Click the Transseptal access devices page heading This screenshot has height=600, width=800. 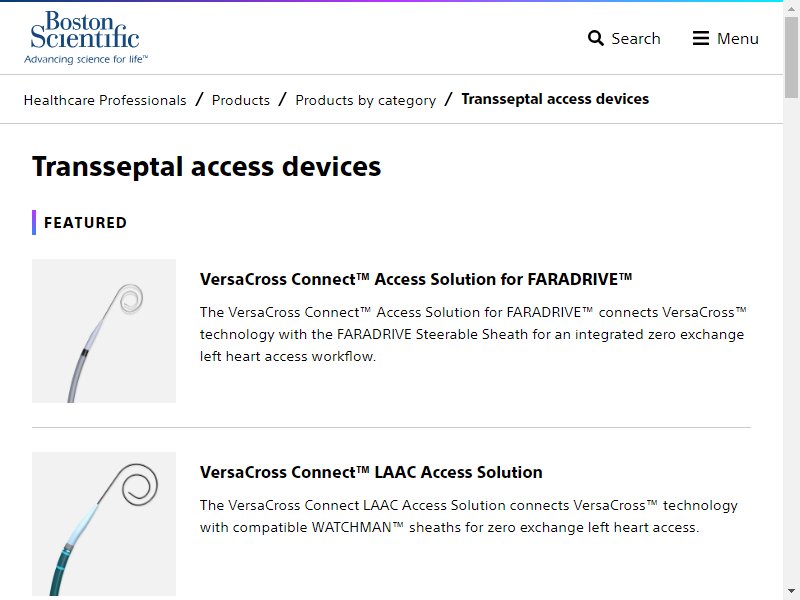207,167
